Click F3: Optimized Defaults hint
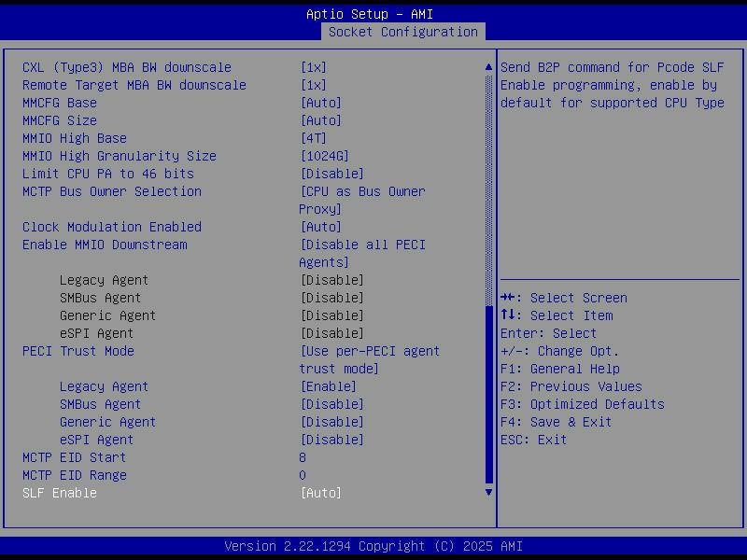Image resolution: width=747 pixels, height=560 pixels. pos(583,404)
